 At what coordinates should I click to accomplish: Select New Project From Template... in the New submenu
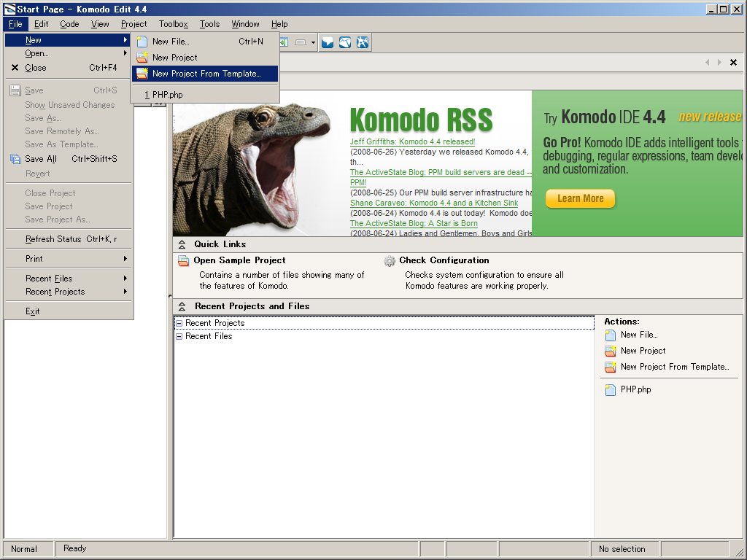click(x=205, y=74)
